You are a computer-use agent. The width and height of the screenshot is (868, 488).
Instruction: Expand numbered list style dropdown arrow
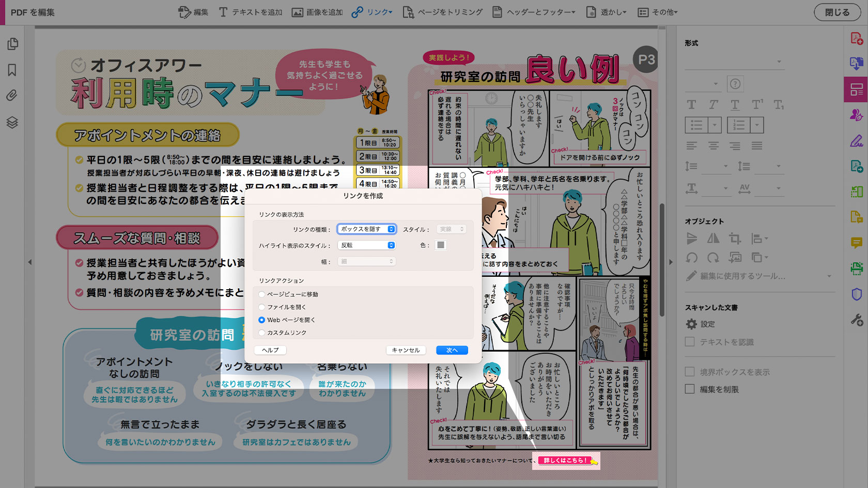coord(757,125)
